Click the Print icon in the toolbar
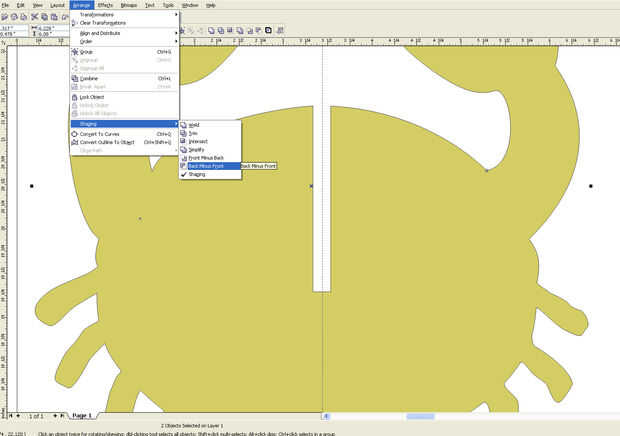This screenshot has width=620, height=436. coord(24,17)
